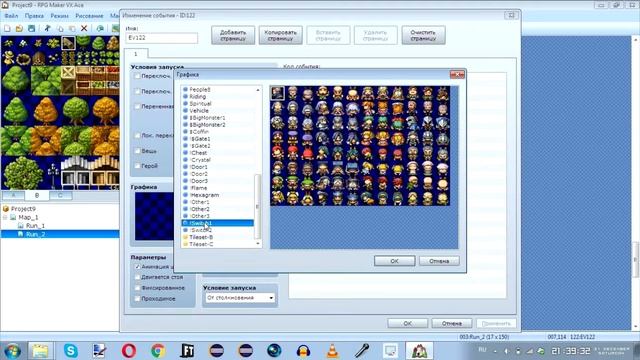Screen dimensions: 640x360
Task: Select Vehicle in the graphic list
Action: click(x=199, y=111)
